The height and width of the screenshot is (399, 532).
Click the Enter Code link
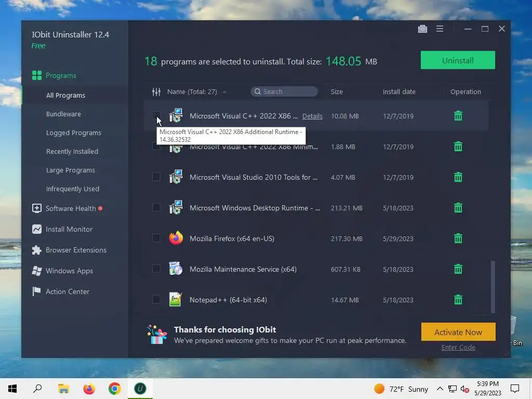458,348
